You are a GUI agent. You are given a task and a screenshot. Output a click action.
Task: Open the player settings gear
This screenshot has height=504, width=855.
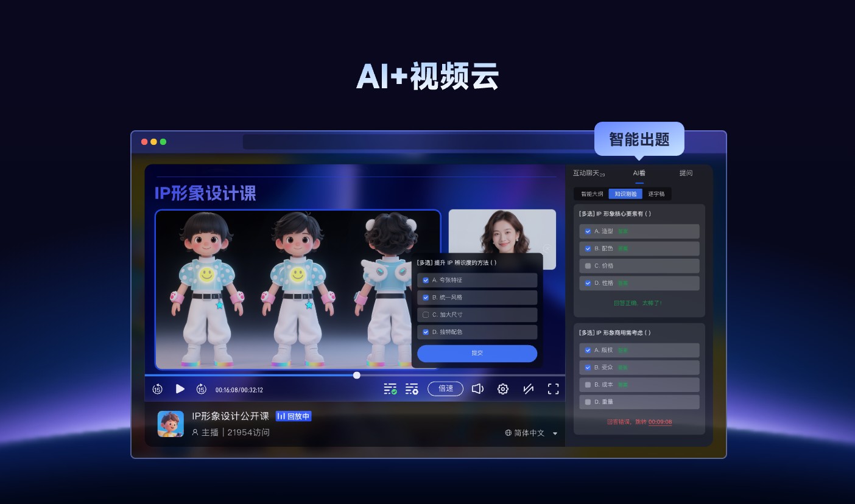click(x=503, y=389)
